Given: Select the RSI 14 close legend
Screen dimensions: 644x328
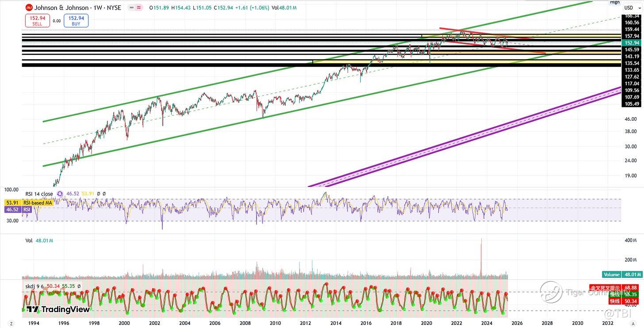Looking at the screenshot, I should (38, 194).
